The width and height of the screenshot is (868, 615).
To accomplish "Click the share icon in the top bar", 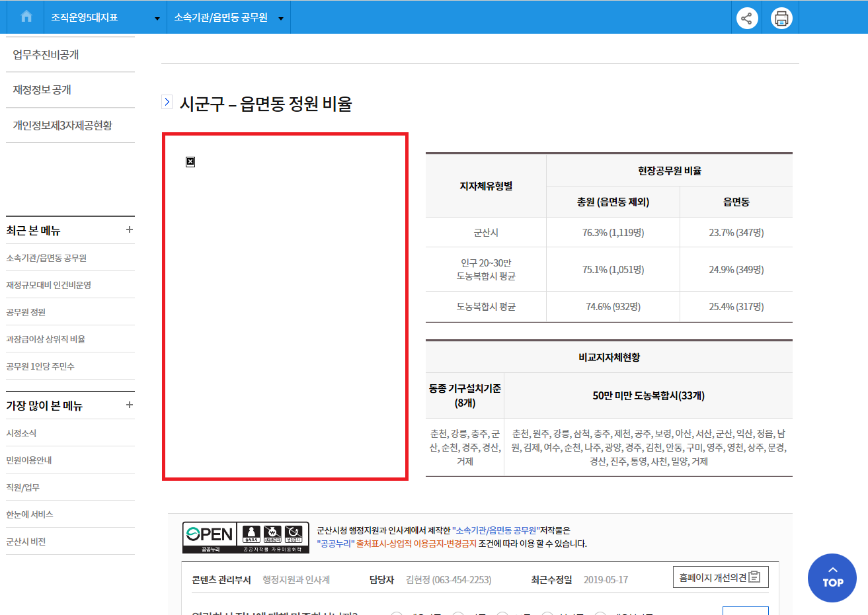I will (x=747, y=18).
